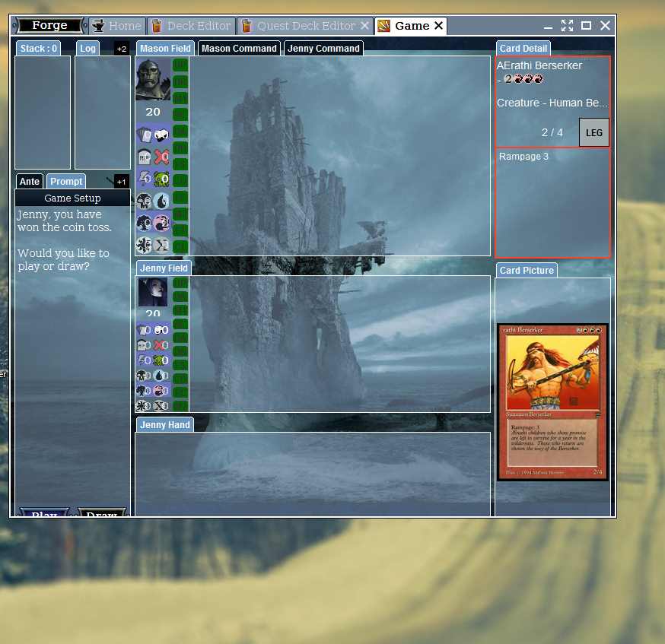Toggle first green phase indicator in Jenny's field
665x644 pixels.
tap(180, 283)
